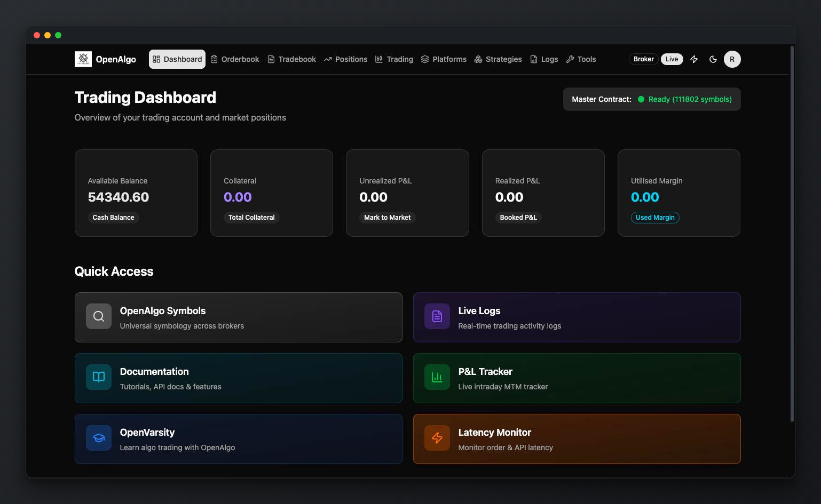
Task: Click the Cash Balance badge
Action: pyautogui.click(x=113, y=218)
